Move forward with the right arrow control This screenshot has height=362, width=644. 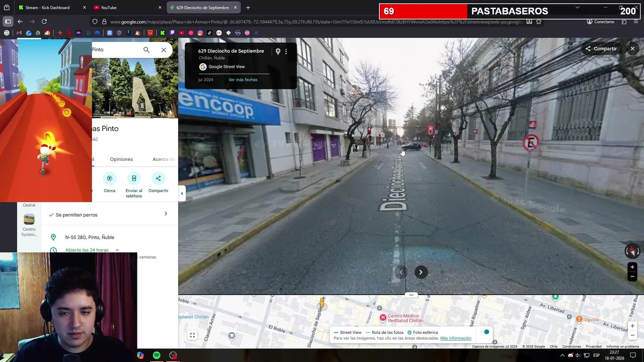[x=421, y=272]
